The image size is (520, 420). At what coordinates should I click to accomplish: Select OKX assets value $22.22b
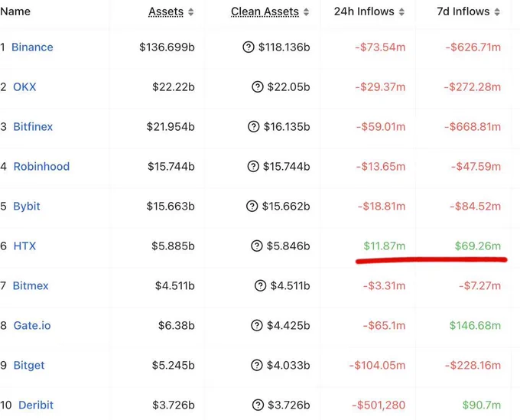tap(174, 87)
